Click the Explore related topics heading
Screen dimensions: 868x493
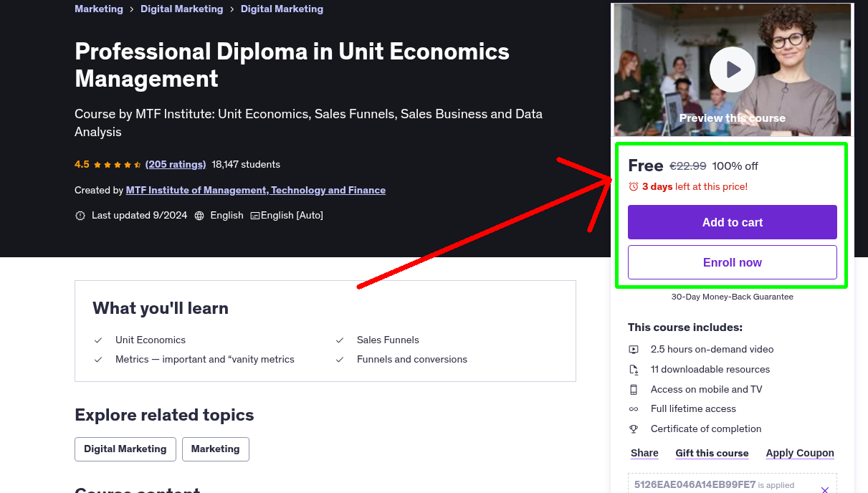point(164,415)
